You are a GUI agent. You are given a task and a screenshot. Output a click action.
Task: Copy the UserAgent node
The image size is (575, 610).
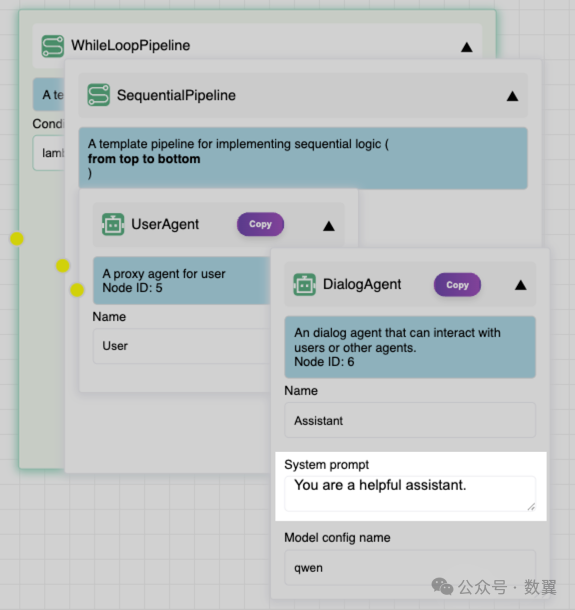pyautogui.click(x=260, y=224)
